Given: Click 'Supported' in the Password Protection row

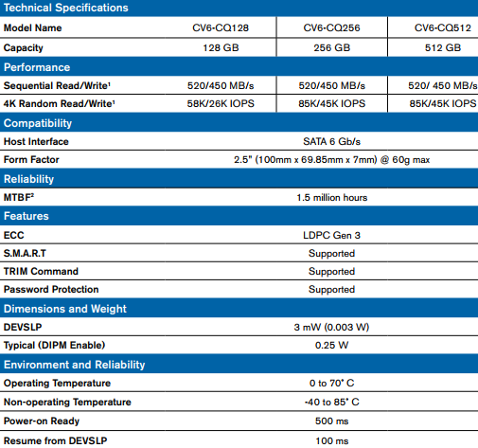Looking at the screenshot, I should point(331,290).
